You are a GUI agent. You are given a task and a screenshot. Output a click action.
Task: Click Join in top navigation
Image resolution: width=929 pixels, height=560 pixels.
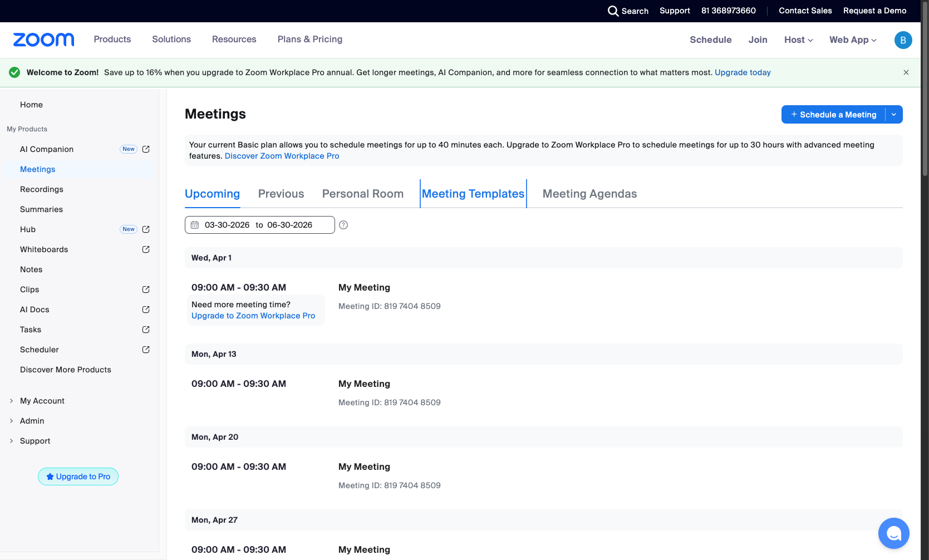coord(758,40)
